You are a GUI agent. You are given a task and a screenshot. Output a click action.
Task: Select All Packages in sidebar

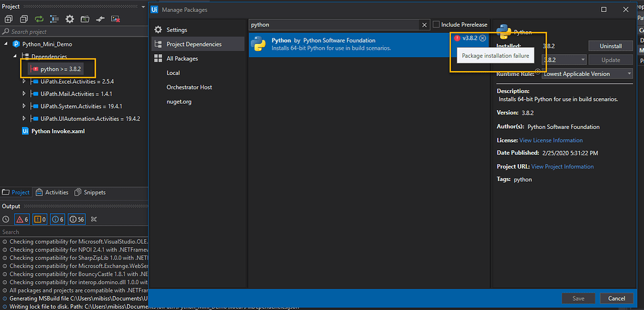[197, 58]
